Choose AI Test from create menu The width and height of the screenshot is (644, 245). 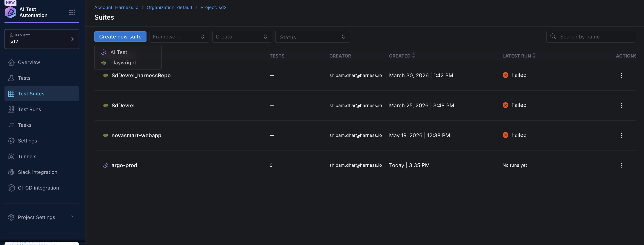[128, 52]
